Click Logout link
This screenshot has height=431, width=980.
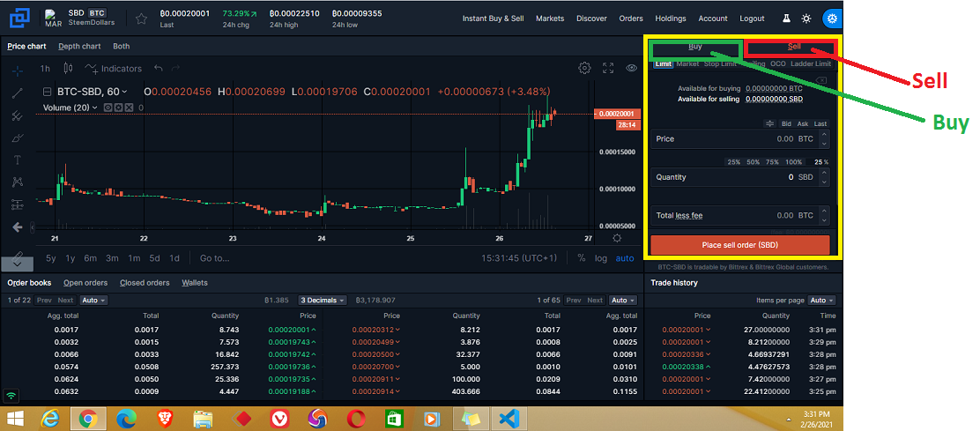[752, 19]
